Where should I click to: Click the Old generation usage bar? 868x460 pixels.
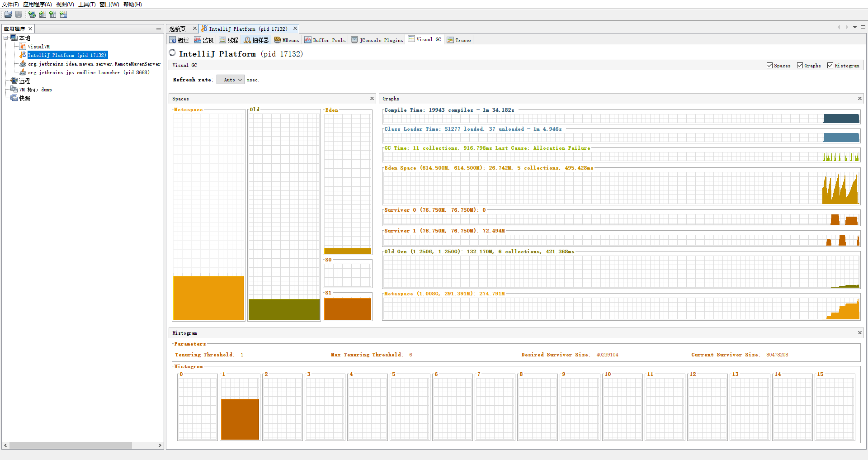pyautogui.click(x=284, y=309)
